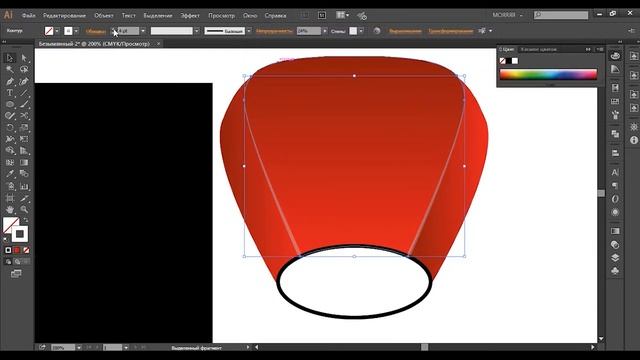
Task: Select the Artboard tool
Action: [10, 198]
